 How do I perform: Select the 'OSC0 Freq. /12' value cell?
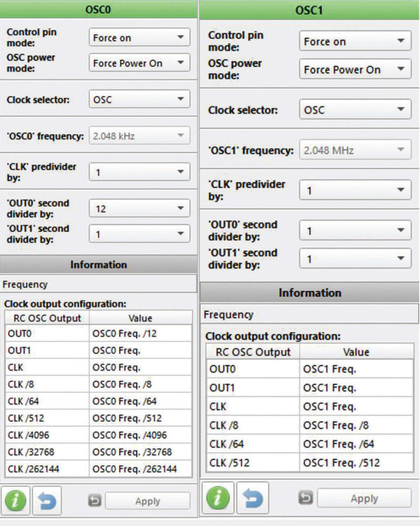tap(140, 333)
